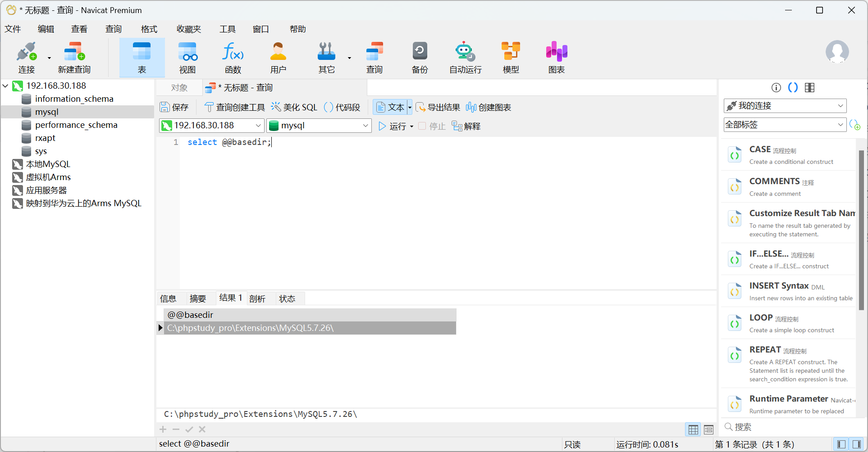Click 美化 SQL (Beautify SQL)
Viewport: 868px width, 452px height.
294,107
